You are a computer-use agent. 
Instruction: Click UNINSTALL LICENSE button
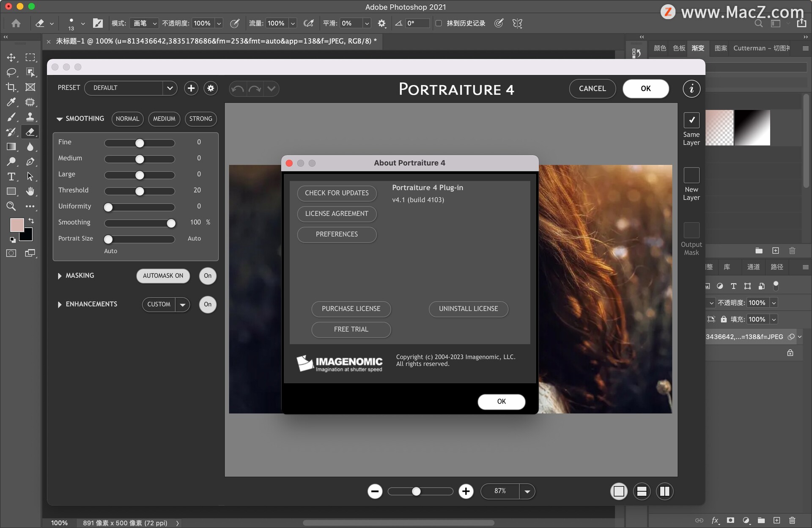[469, 309]
